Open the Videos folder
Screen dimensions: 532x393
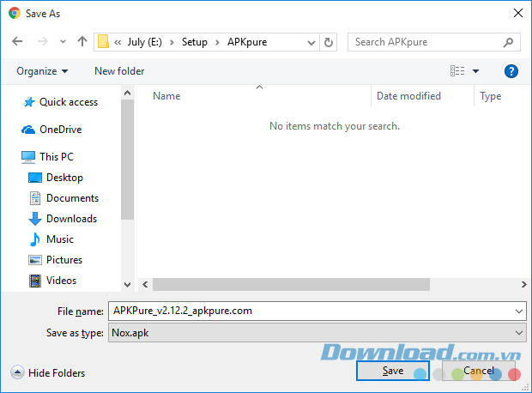pos(61,281)
